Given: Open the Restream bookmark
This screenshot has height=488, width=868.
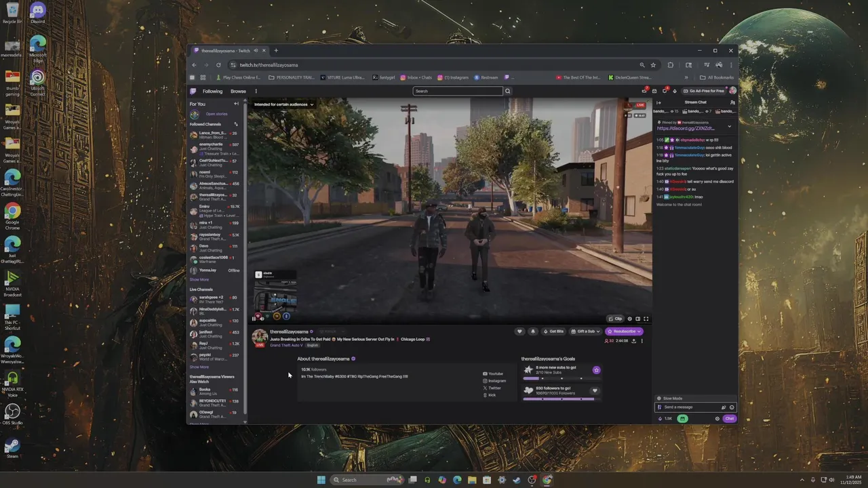Looking at the screenshot, I should click(486, 77).
